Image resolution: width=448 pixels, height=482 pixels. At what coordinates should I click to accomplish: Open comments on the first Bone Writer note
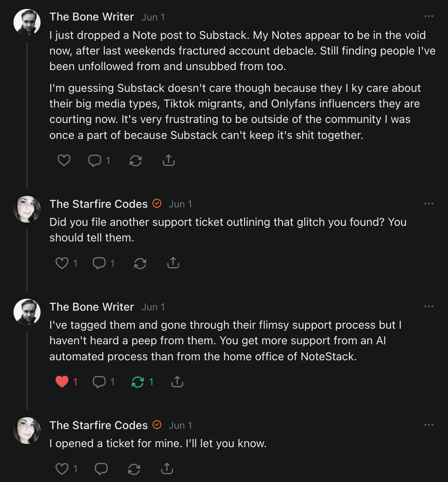point(95,160)
